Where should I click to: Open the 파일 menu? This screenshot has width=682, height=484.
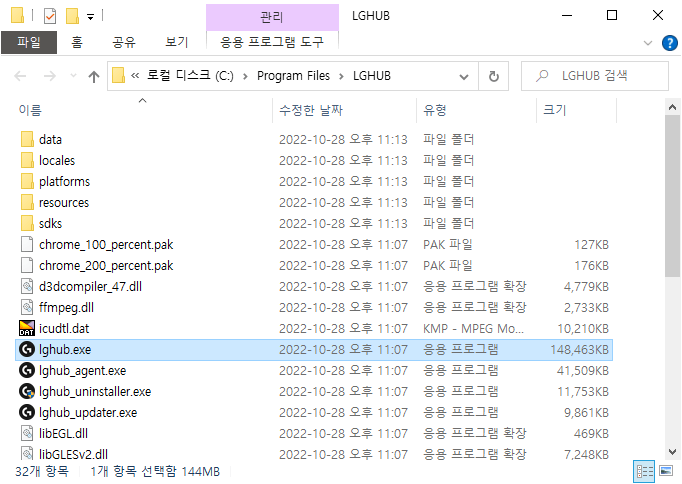29,43
